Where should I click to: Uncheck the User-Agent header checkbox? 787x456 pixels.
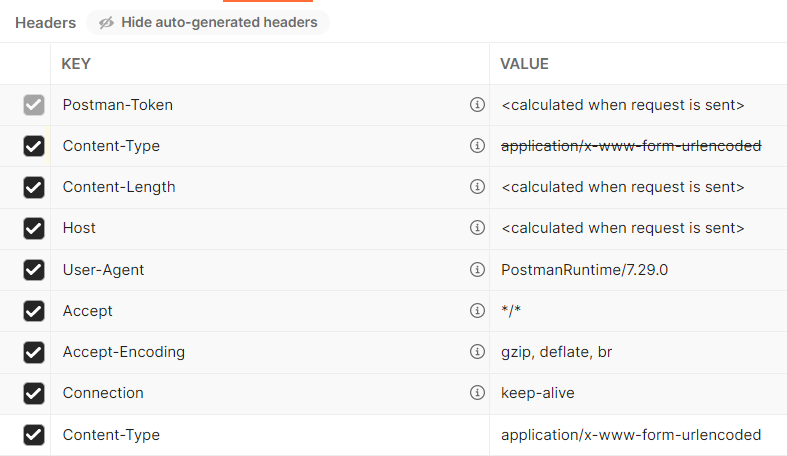[34, 270]
